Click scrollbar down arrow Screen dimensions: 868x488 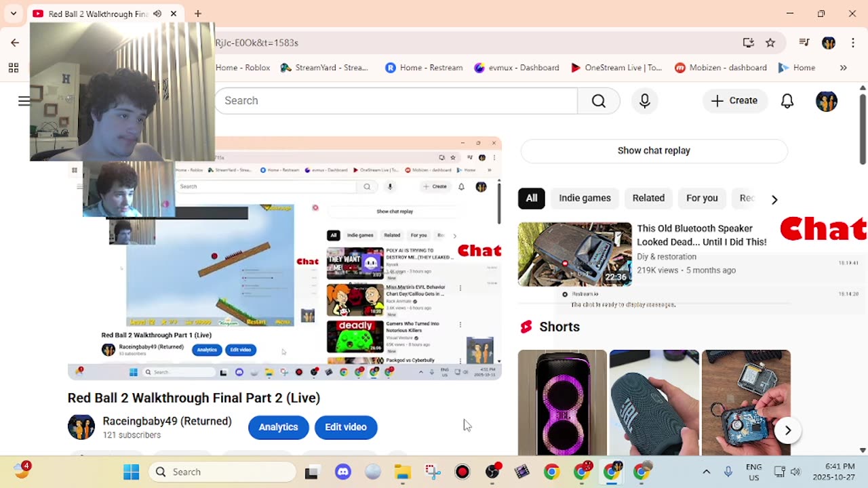tap(863, 450)
